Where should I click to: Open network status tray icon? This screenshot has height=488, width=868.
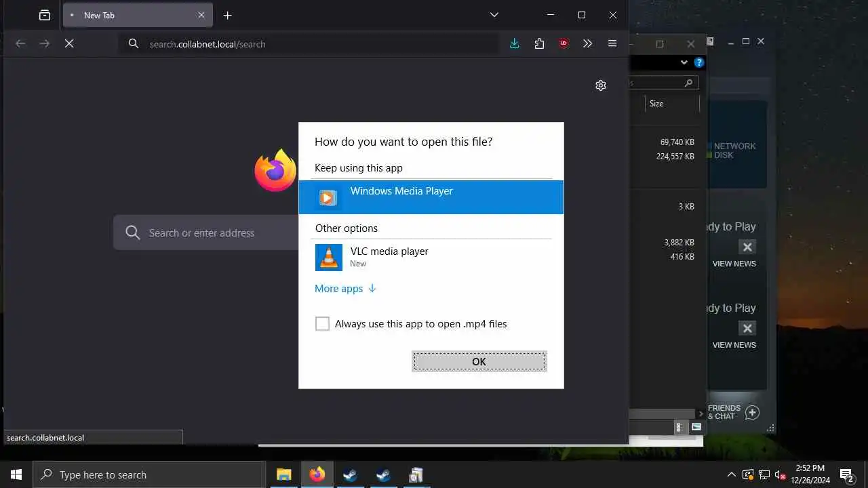764,474
